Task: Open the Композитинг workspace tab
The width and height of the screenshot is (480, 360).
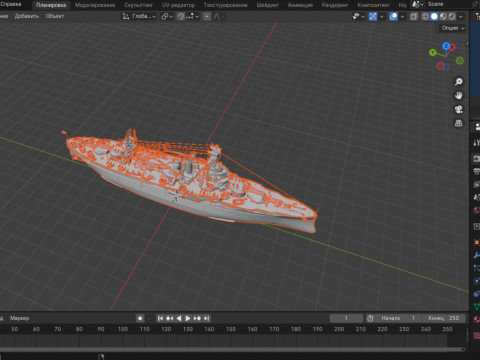Action: 373,5
